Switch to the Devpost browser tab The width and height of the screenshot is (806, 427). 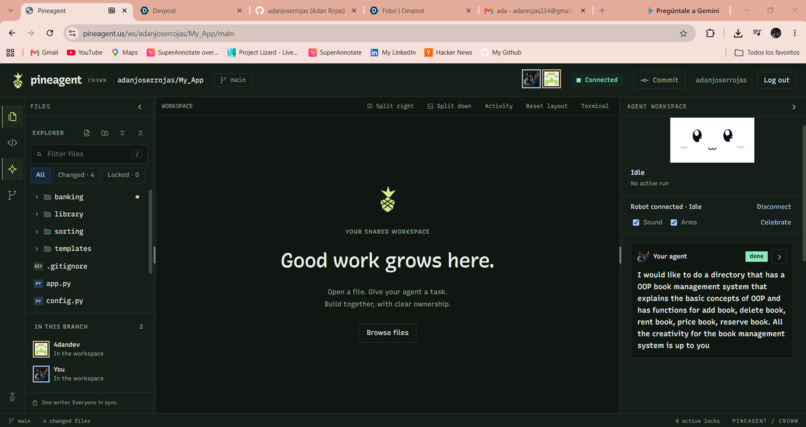click(192, 10)
